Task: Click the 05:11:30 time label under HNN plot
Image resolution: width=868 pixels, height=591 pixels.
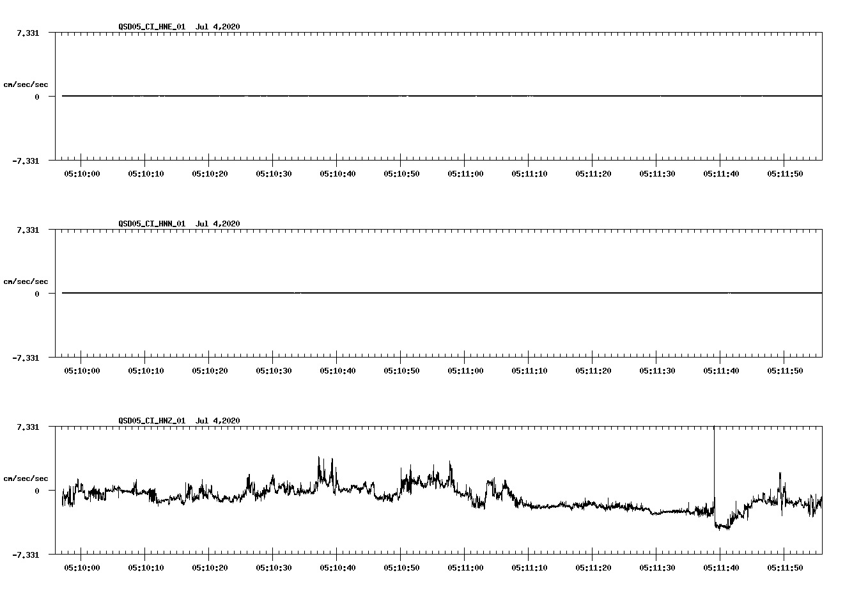Action: coord(657,370)
